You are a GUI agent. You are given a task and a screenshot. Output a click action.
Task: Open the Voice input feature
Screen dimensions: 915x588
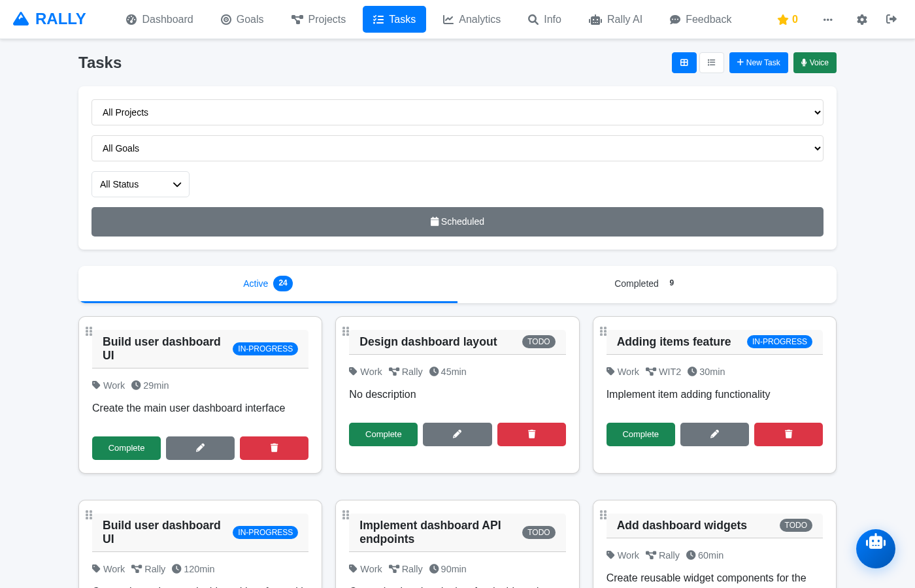(x=814, y=62)
